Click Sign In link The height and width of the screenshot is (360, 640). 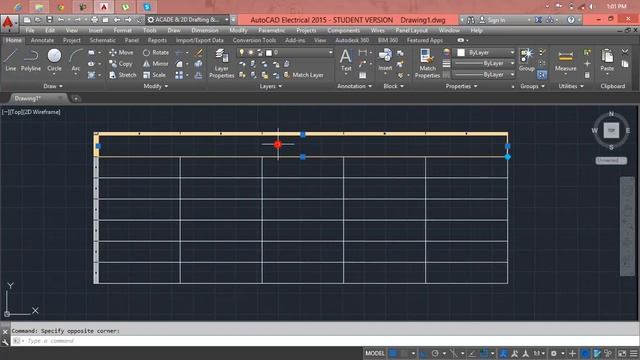click(492, 20)
